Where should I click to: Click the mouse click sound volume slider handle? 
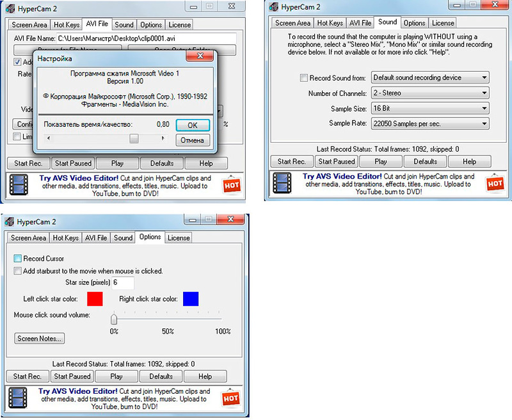point(114,319)
